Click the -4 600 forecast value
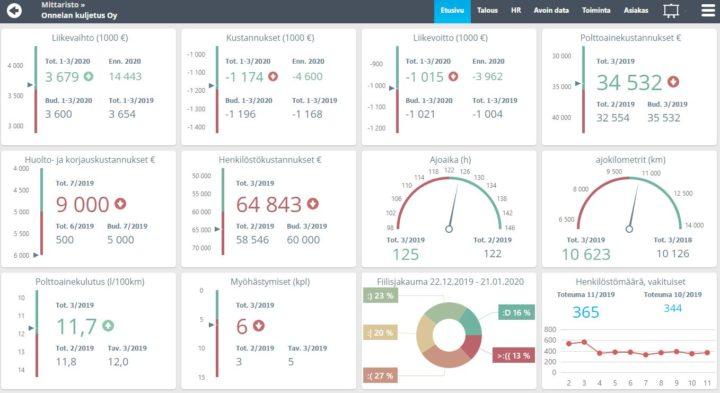This screenshot has width=720, height=393. pos(307,77)
